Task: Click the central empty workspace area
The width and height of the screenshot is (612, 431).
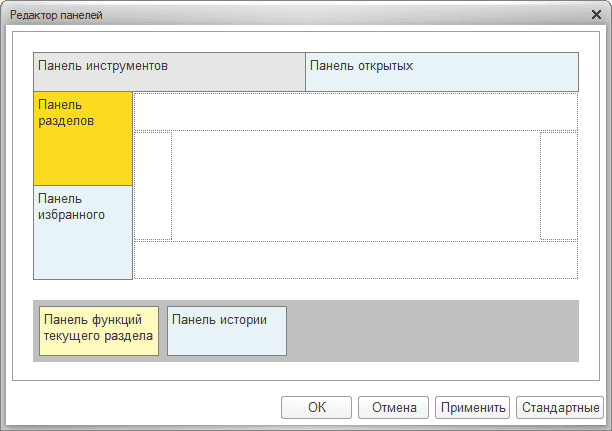Action: (355, 185)
